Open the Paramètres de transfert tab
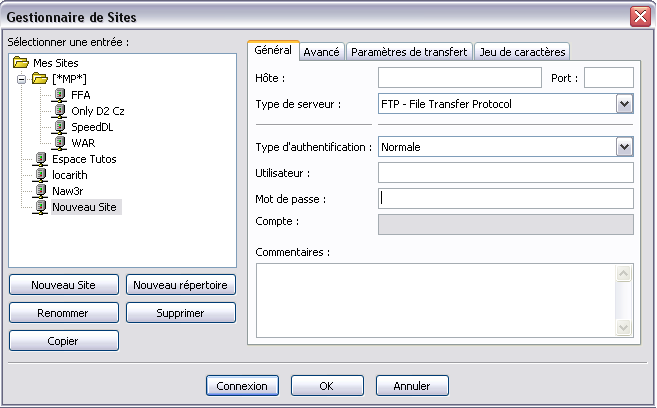Image resolution: width=657 pixels, height=408 pixels. coord(409,51)
